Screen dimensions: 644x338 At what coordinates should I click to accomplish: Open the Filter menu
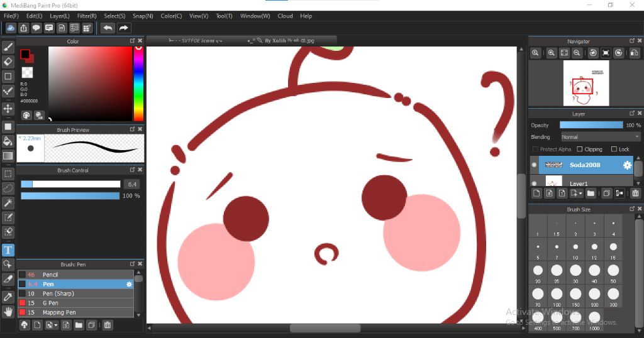click(x=87, y=16)
